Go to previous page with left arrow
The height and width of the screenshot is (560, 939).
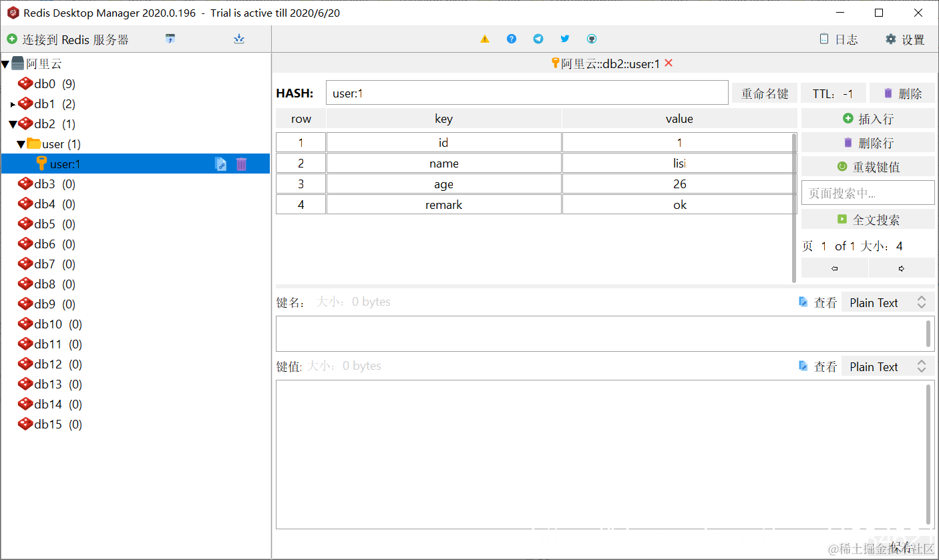[x=835, y=268]
